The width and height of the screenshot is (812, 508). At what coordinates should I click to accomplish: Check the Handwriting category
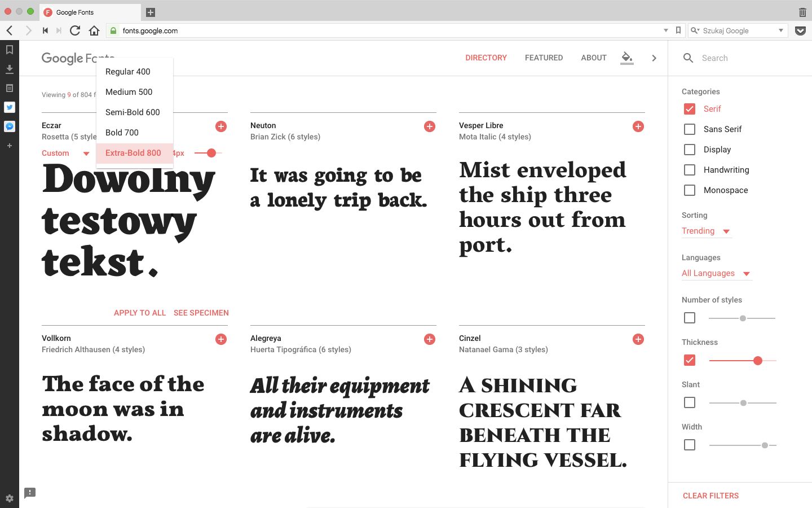(690, 170)
